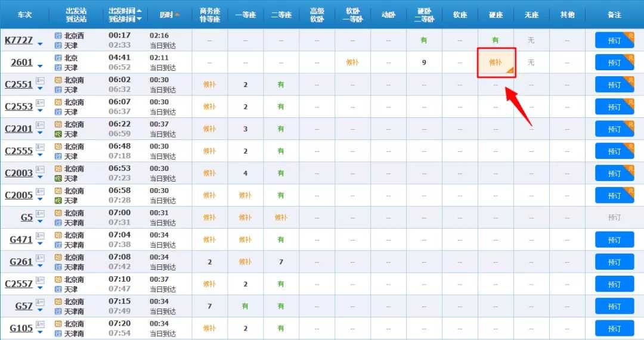Image resolution: width=644 pixels, height=340 pixels.
Task: Expand stop details arrow for train K7727
Action: [x=40, y=44]
